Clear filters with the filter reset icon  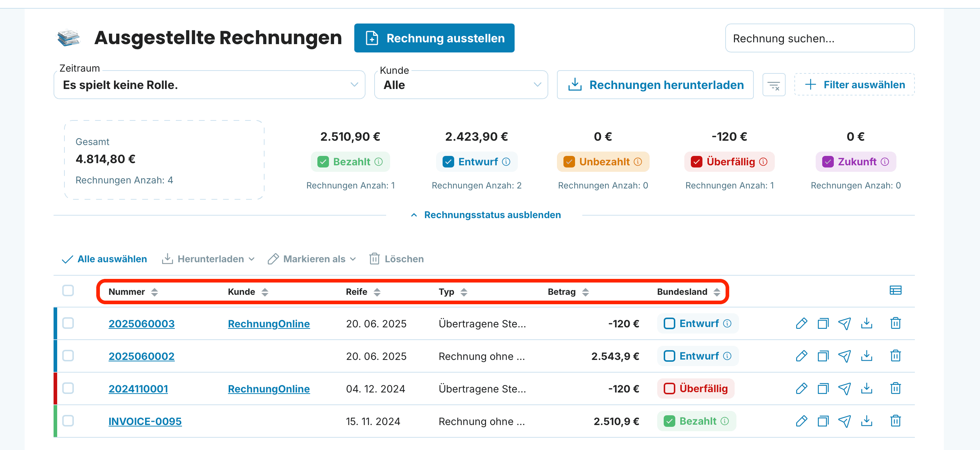coord(774,85)
